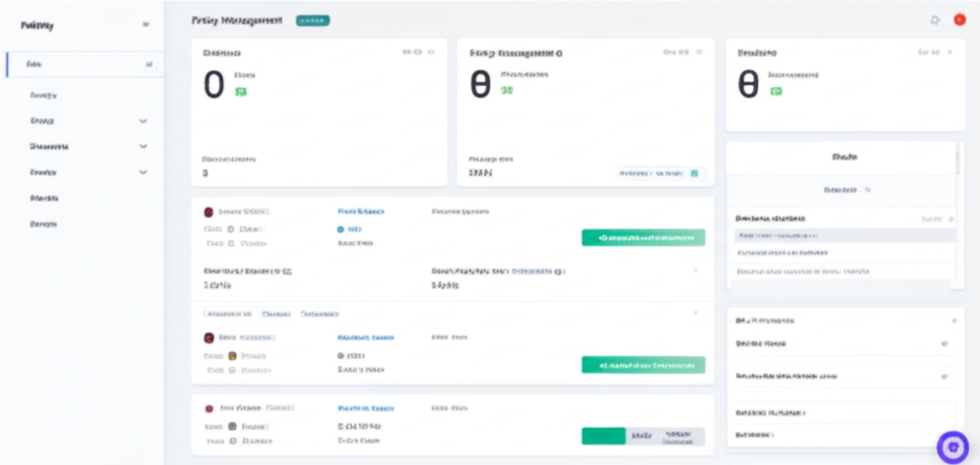Click the blue link text on the first record
This screenshot has width=980, height=465.
[x=361, y=211]
